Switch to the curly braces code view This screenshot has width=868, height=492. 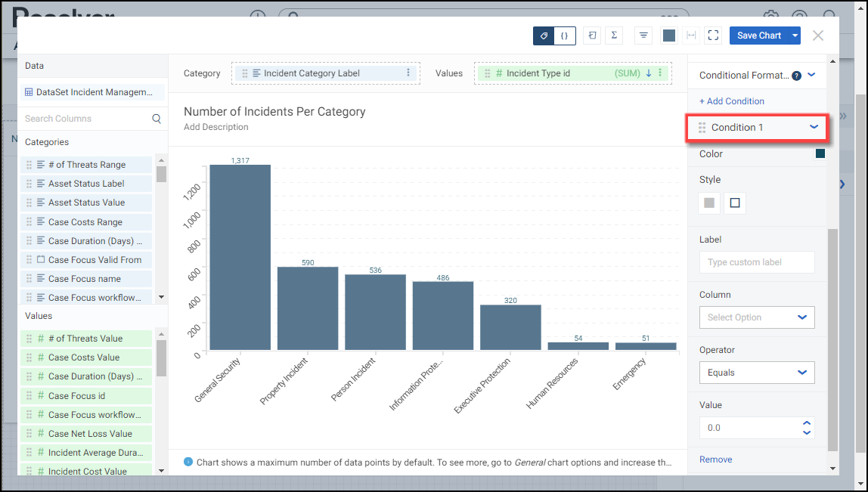[x=565, y=36]
